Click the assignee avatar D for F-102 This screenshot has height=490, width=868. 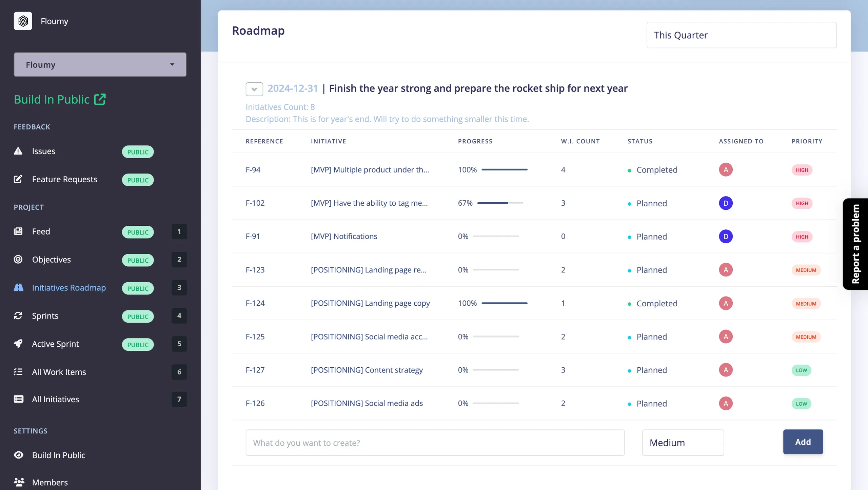click(726, 203)
